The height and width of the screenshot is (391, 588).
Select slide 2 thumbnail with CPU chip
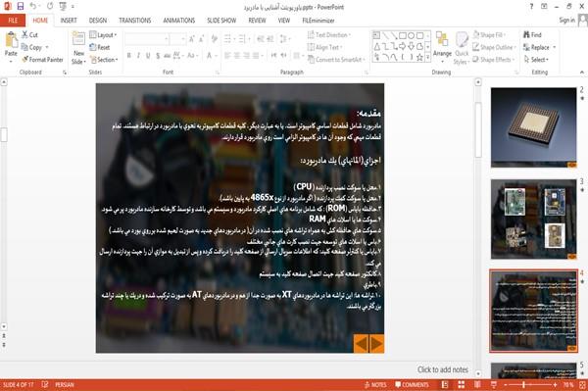(534, 127)
